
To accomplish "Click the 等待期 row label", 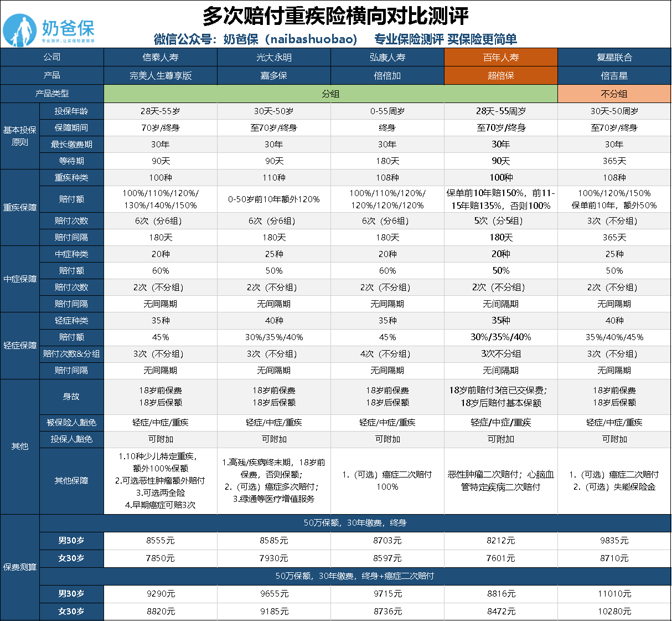I will pos(71,161).
